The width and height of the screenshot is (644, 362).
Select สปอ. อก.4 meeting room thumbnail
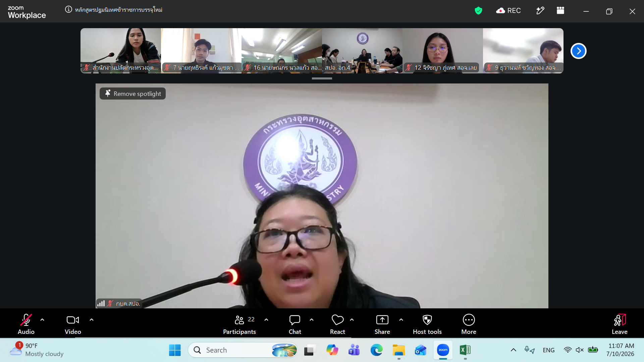pyautogui.click(x=362, y=51)
